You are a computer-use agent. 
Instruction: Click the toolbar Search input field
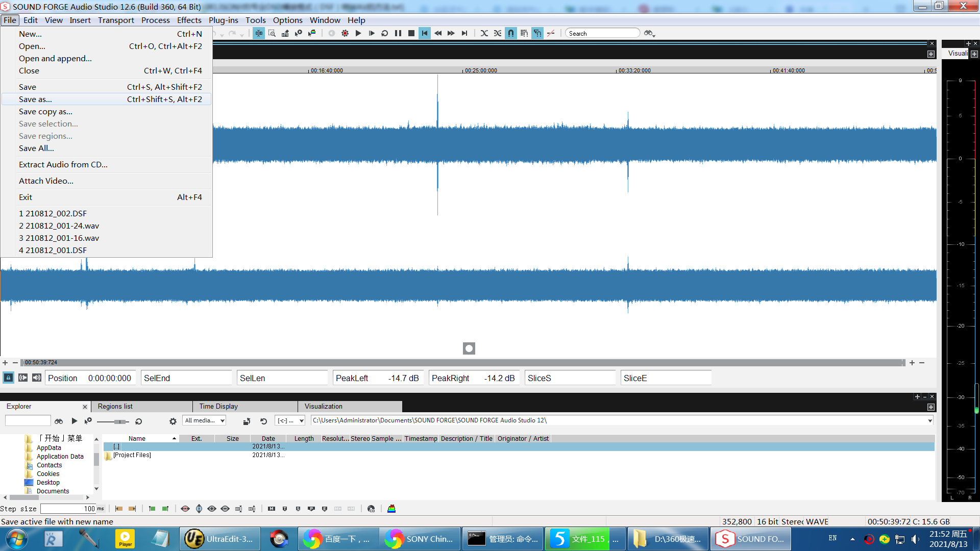(x=602, y=33)
